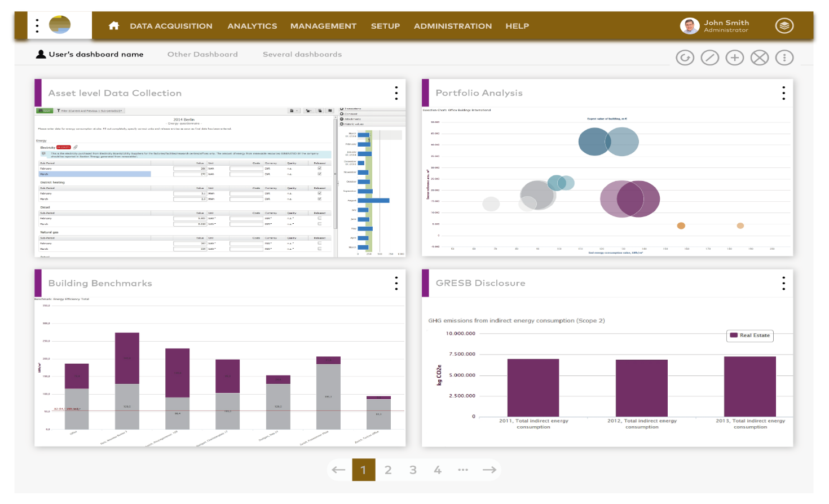Switch to Other Dashboard tab

[x=202, y=54]
